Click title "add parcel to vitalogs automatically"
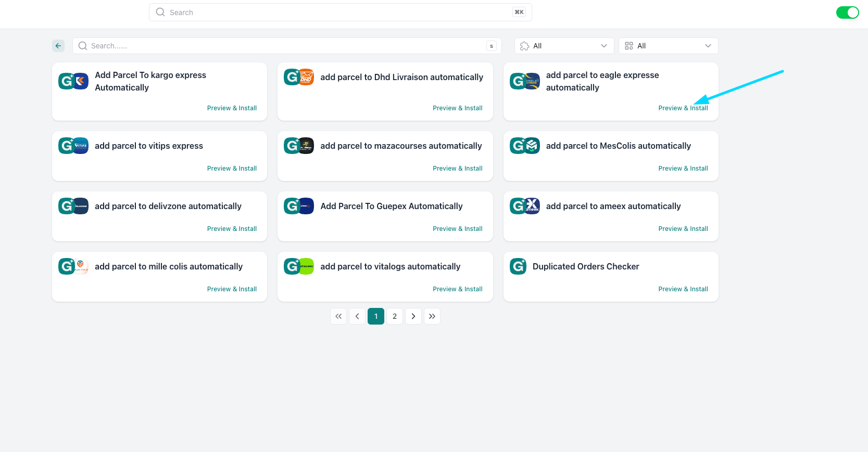 point(391,266)
